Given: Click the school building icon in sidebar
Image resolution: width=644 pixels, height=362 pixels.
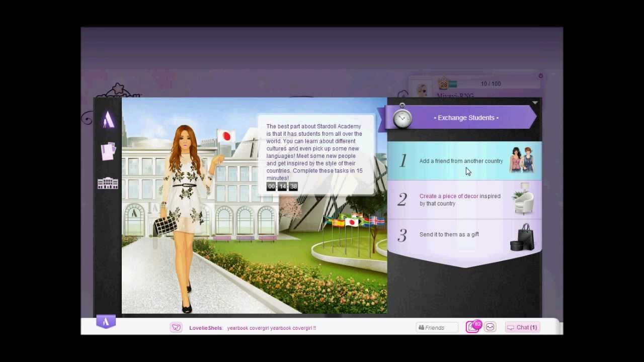Looking at the screenshot, I should 108,183.
